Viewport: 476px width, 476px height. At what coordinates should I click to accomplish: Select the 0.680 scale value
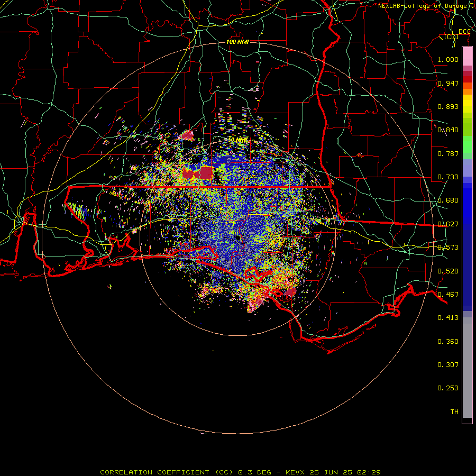click(x=448, y=200)
